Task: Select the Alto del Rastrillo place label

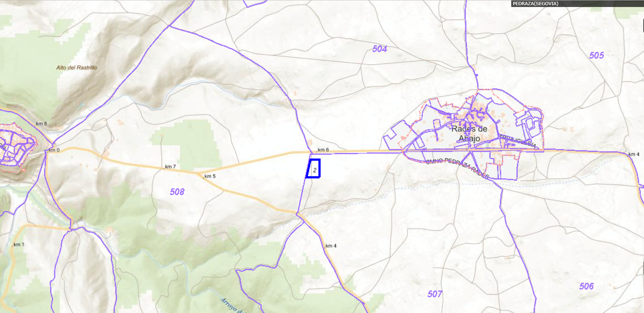Action: click(77, 68)
